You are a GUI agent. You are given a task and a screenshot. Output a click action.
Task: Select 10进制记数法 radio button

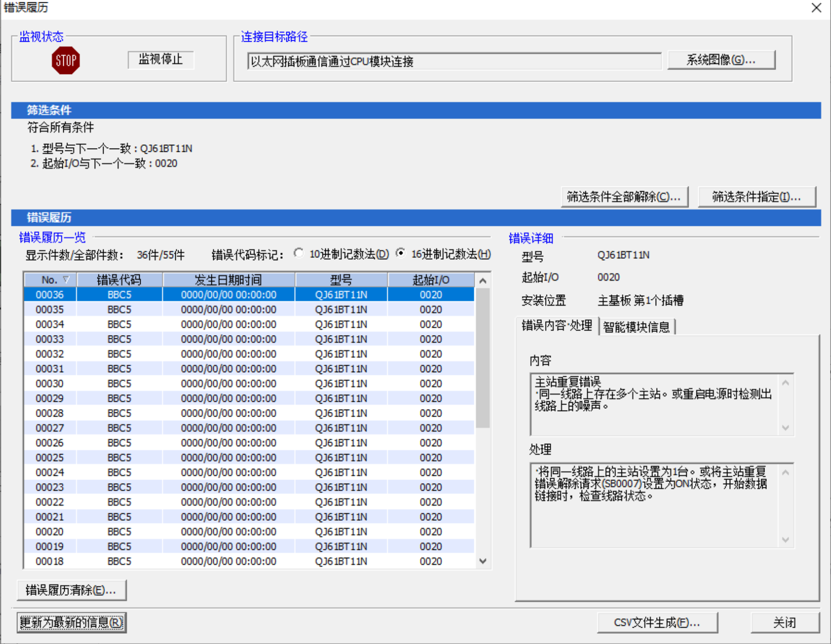coord(299,254)
